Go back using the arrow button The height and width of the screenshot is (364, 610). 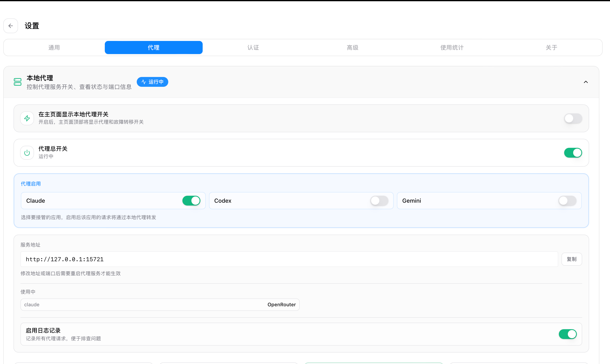pyautogui.click(x=11, y=26)
